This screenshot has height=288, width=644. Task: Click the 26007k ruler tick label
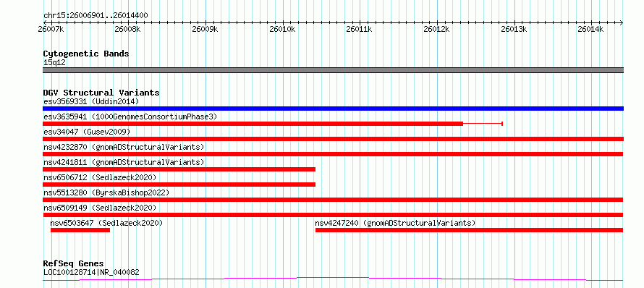[51, 29]
